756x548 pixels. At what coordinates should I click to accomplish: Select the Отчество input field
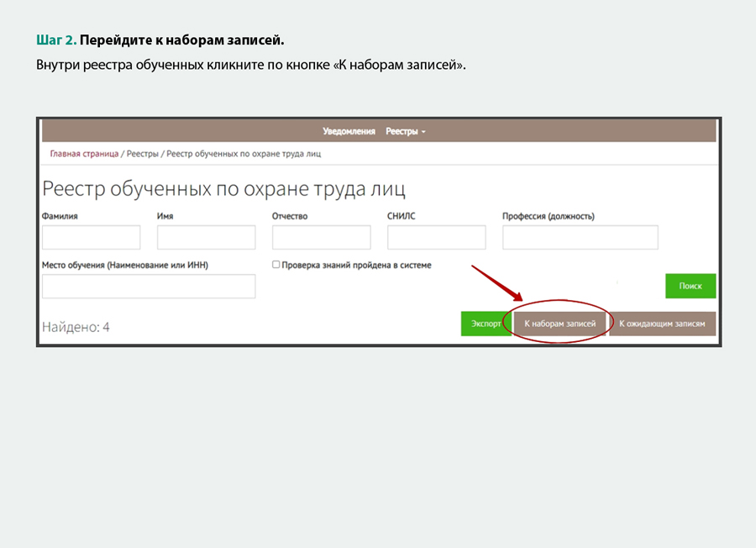(322, 237)
